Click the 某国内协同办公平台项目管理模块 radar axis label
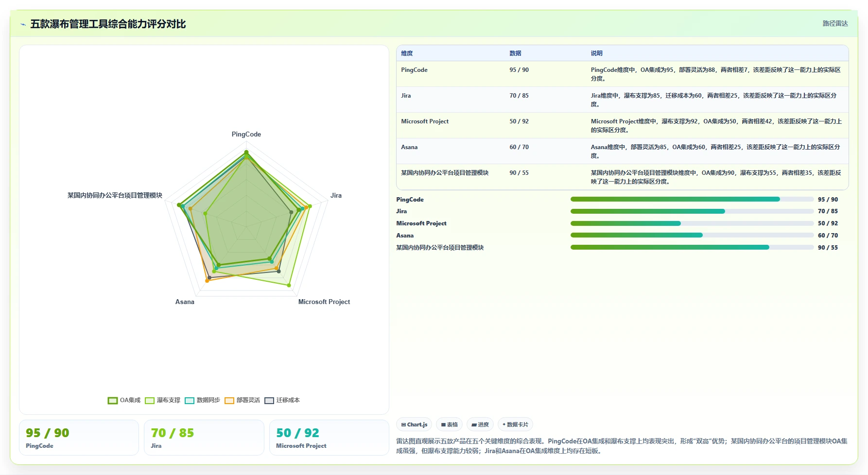This screenshot has height=475, width=868. 115,195
